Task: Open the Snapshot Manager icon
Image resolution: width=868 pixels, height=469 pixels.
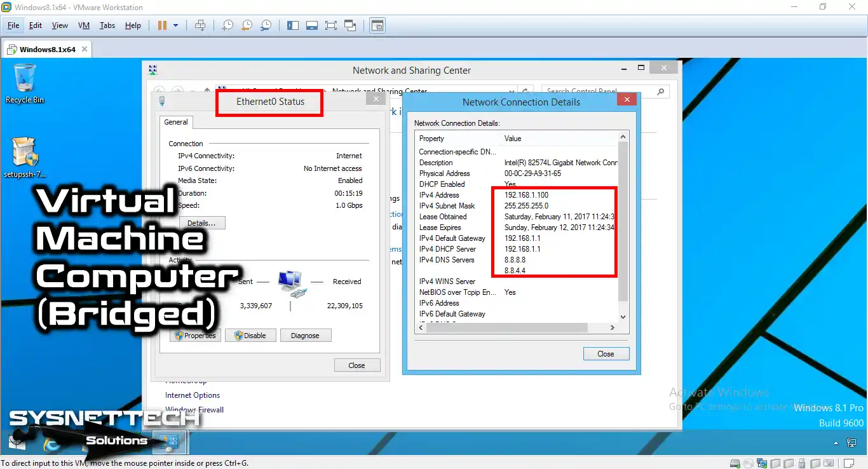Action: click(x=266, y=25)
